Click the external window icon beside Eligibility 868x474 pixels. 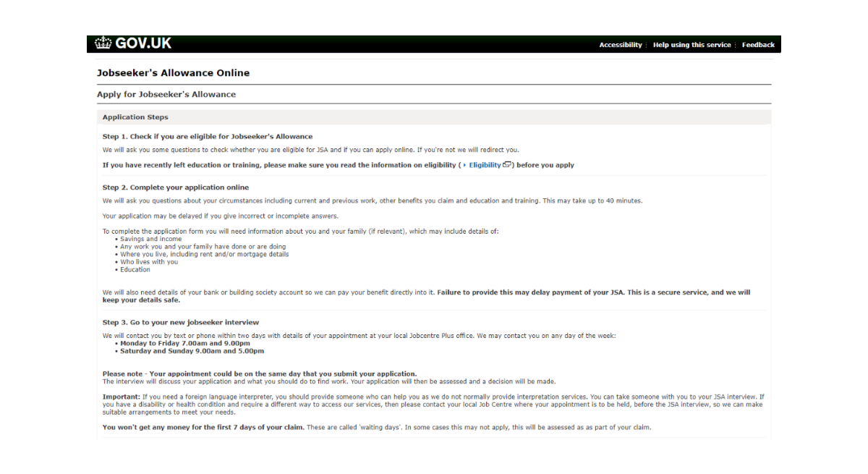click(507, 165)
